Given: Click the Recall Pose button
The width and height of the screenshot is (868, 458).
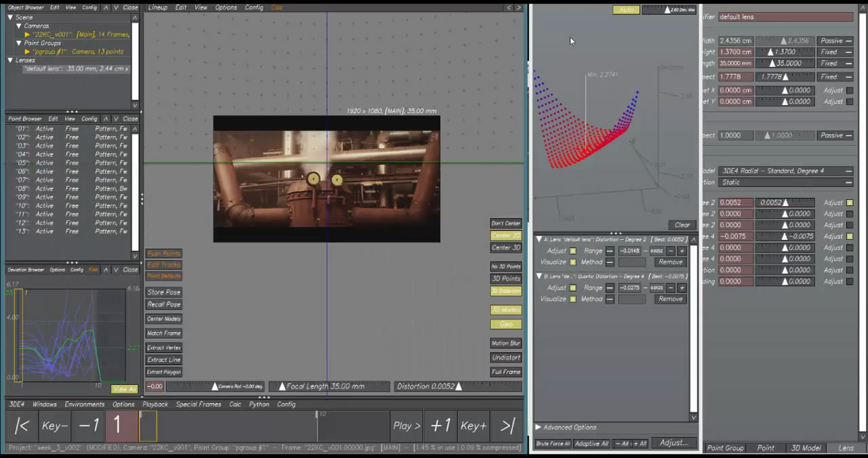Looking at the screenshot, I should coord(163,304).
